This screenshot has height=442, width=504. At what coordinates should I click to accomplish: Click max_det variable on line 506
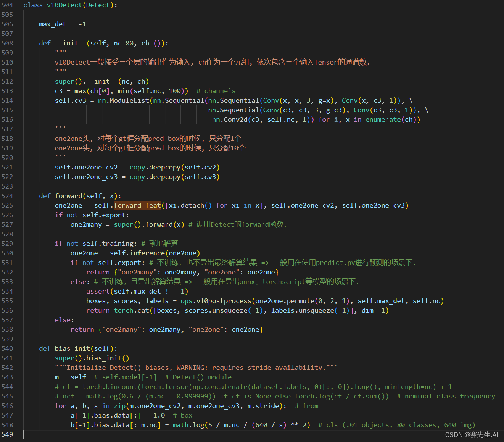tap(53, 24)
